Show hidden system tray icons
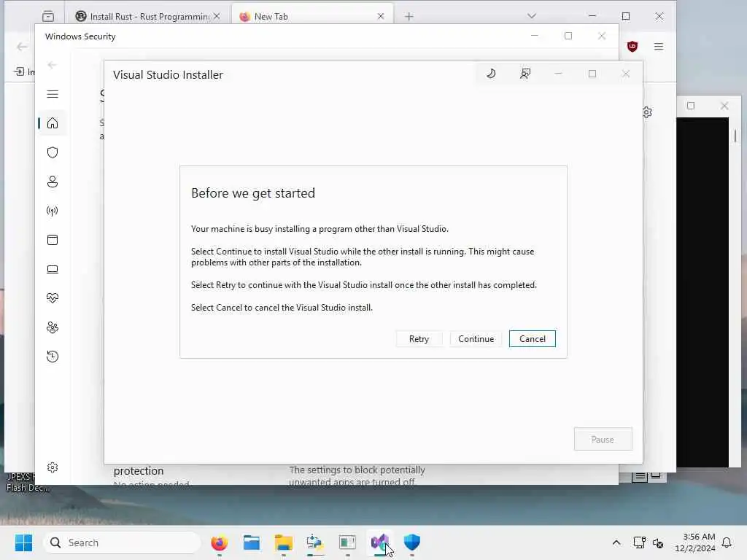This screenshot has width=747, height=560. (x=616, y=542)
